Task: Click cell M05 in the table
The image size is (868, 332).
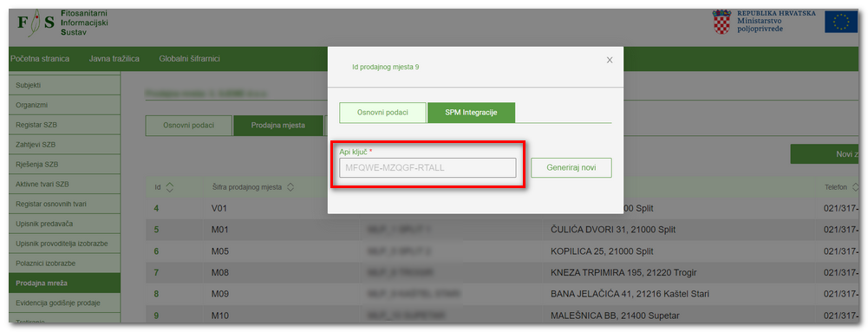Action: [x=219, y=251]
